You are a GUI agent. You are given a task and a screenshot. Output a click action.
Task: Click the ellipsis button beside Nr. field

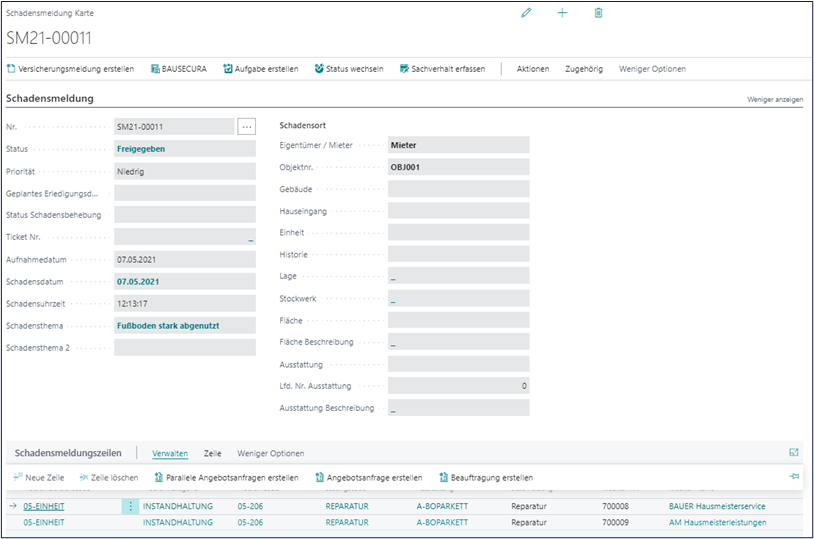[247, 127]
